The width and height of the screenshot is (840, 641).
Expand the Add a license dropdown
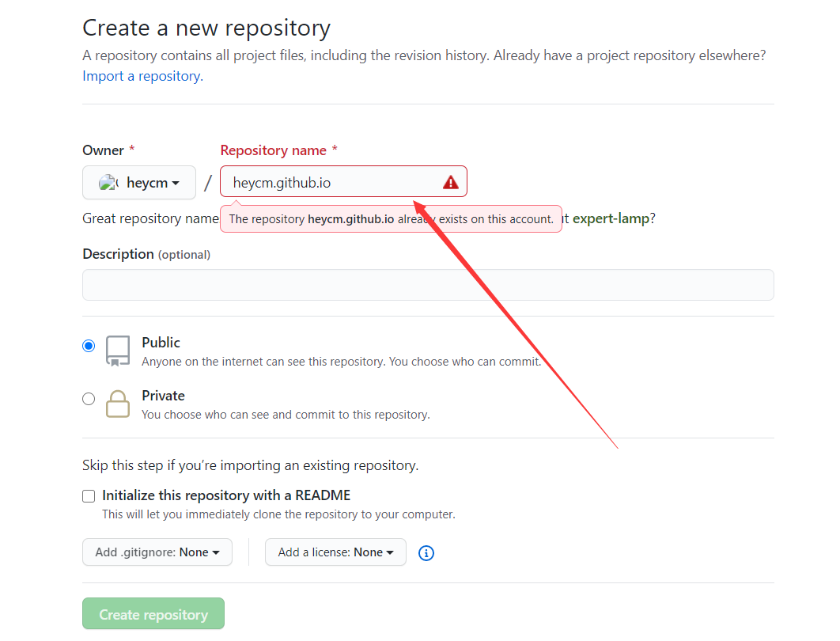335,552
